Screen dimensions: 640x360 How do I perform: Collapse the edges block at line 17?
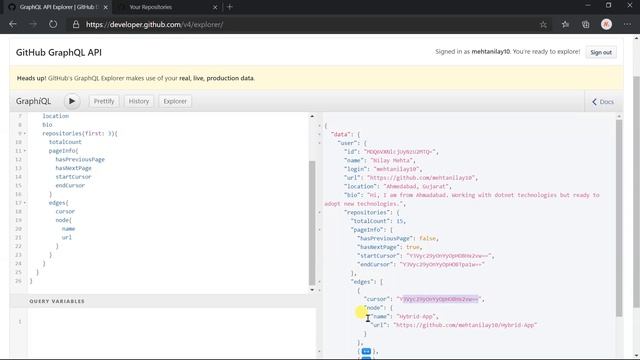[25, 203]
